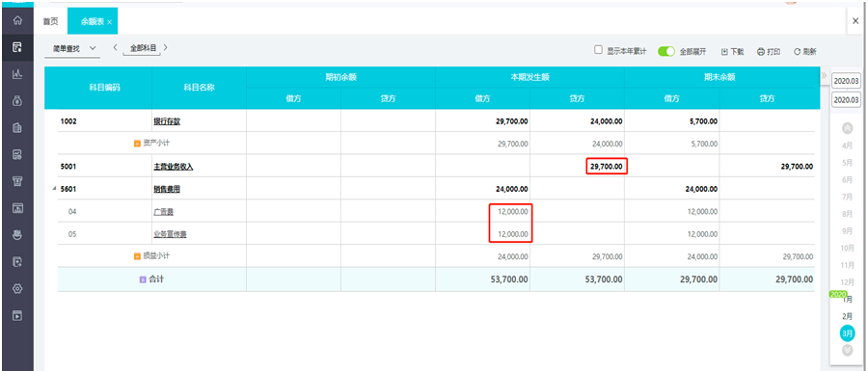Open the 主营业务收入 subject link
The height and width of the screenshot is (371, 868).
tap(174, 167)
